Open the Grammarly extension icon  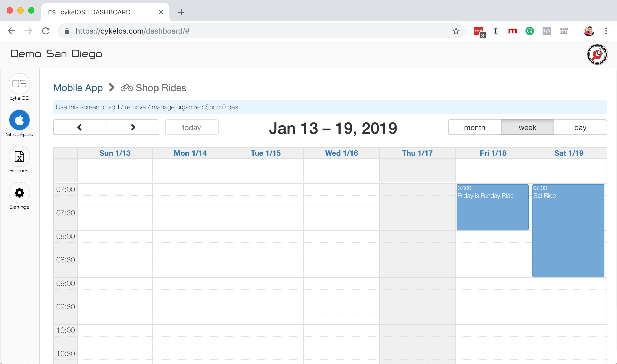530,31
